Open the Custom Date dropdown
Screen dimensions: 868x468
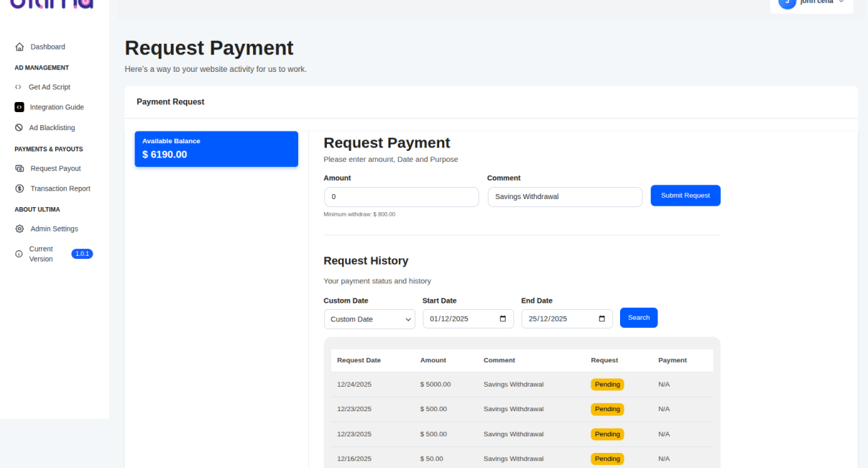[x=369, y=318]
